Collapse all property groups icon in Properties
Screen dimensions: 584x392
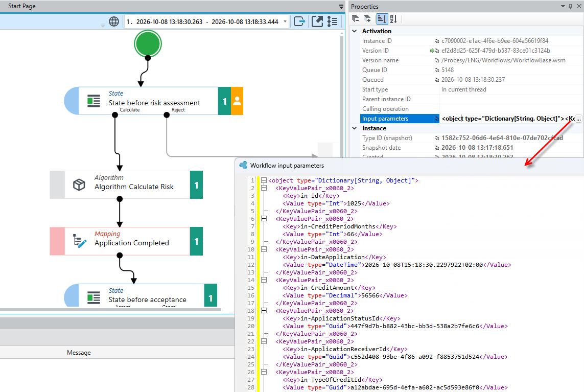355,18
